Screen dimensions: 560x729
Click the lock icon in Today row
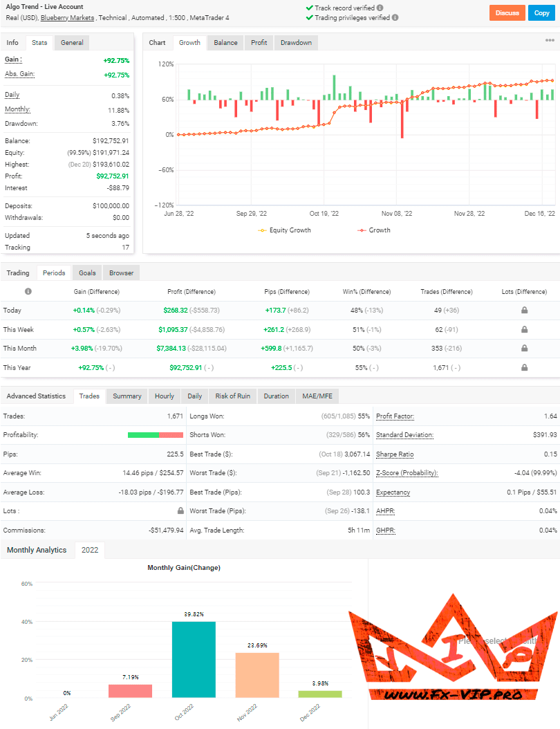(x=525, y=311)
